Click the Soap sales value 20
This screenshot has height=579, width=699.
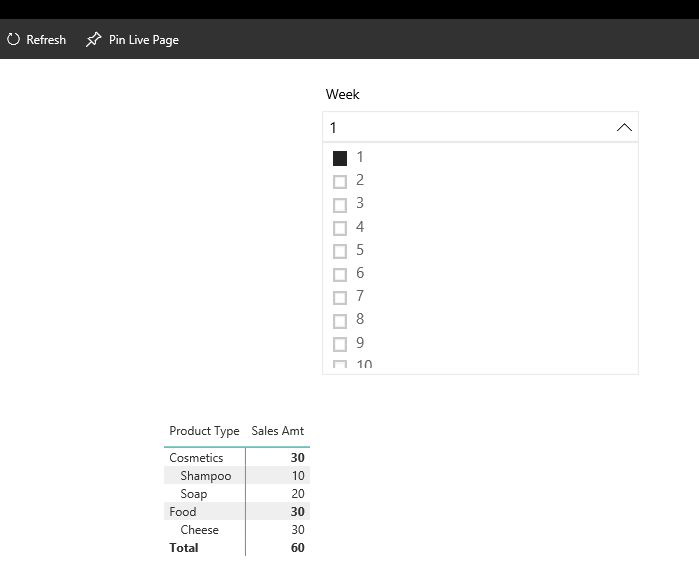point(298,493)
